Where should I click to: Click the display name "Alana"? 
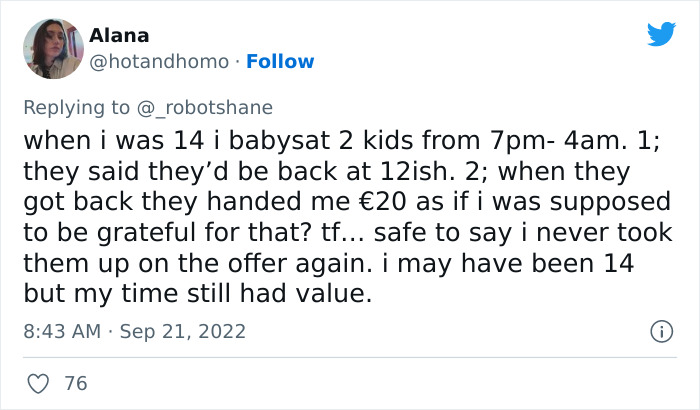point(119,36)
